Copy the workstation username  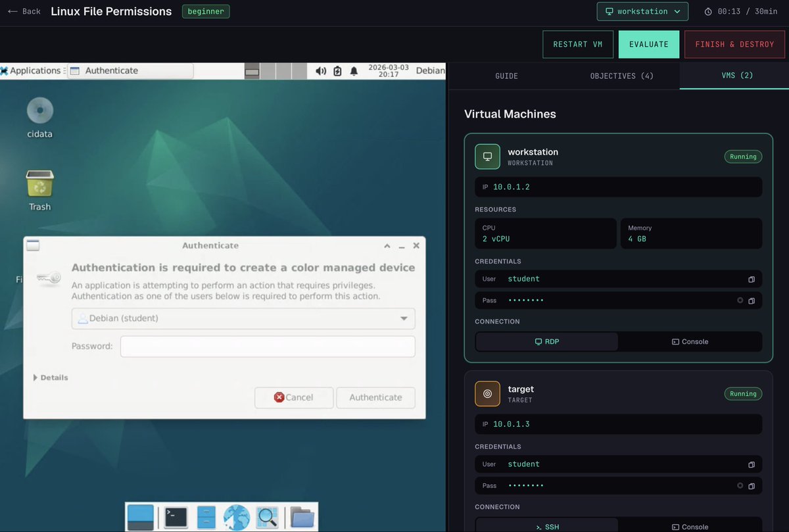pyautogui.click(x=751, y=279)
